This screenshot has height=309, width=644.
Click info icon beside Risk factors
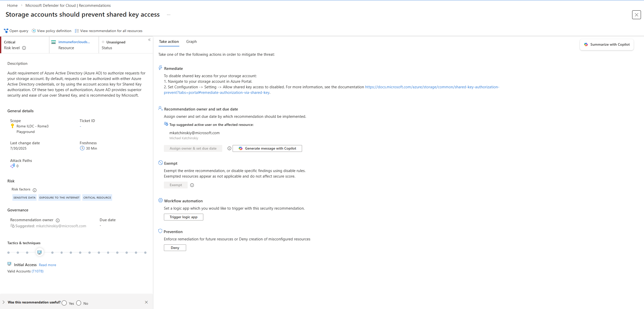coord(35,190)
